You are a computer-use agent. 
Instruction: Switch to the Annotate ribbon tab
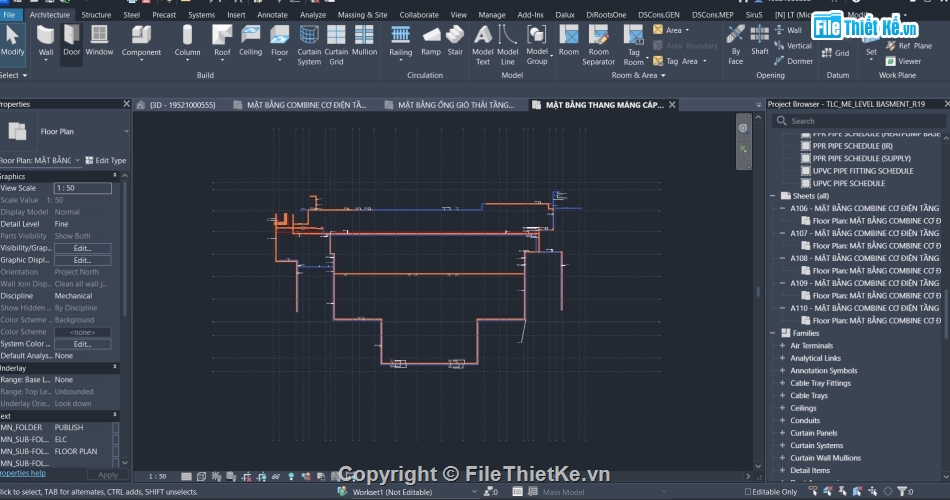click(x=272, y=15)
